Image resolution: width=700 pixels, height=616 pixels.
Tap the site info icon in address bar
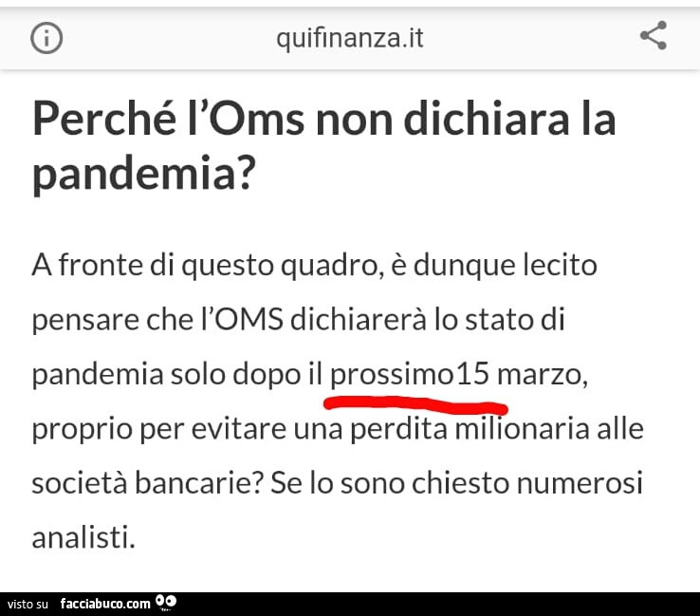pyautogui.click(x=46, y=38)
